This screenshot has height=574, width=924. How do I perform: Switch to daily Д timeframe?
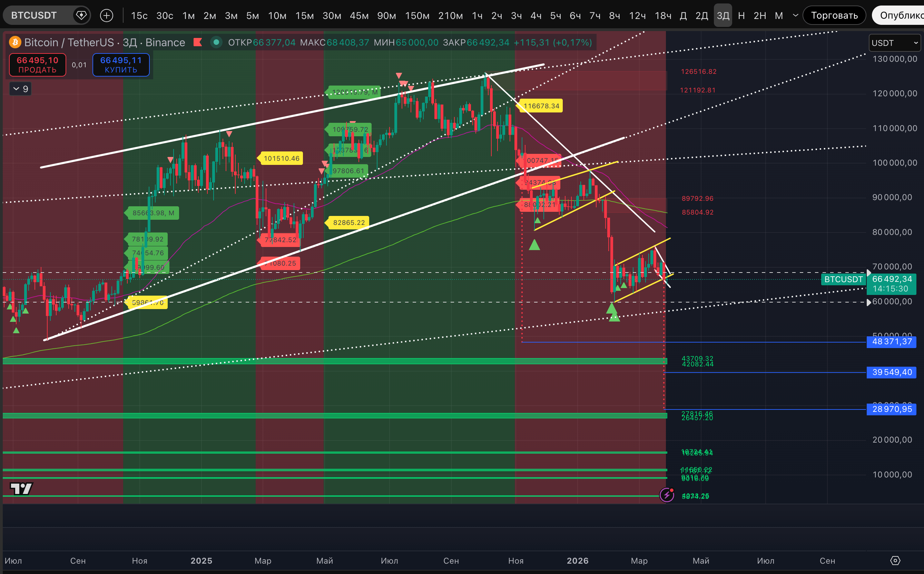click(x=683, y=16)
